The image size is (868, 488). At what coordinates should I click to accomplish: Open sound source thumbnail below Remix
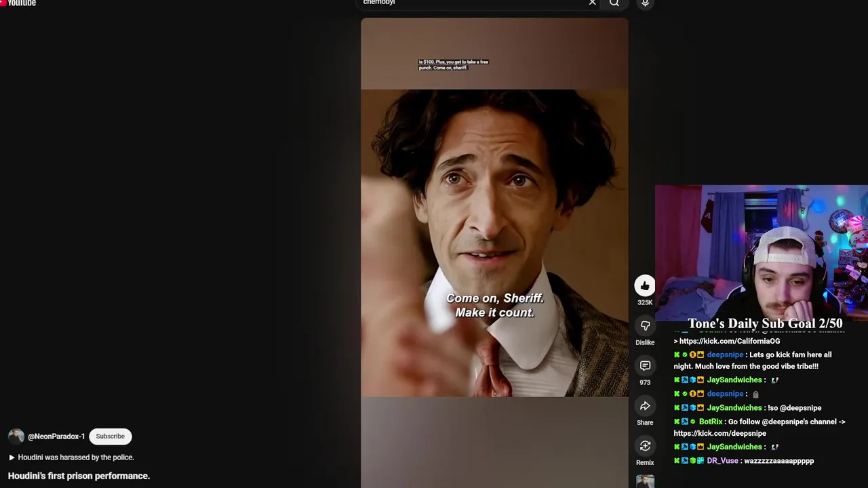(645, 482)
